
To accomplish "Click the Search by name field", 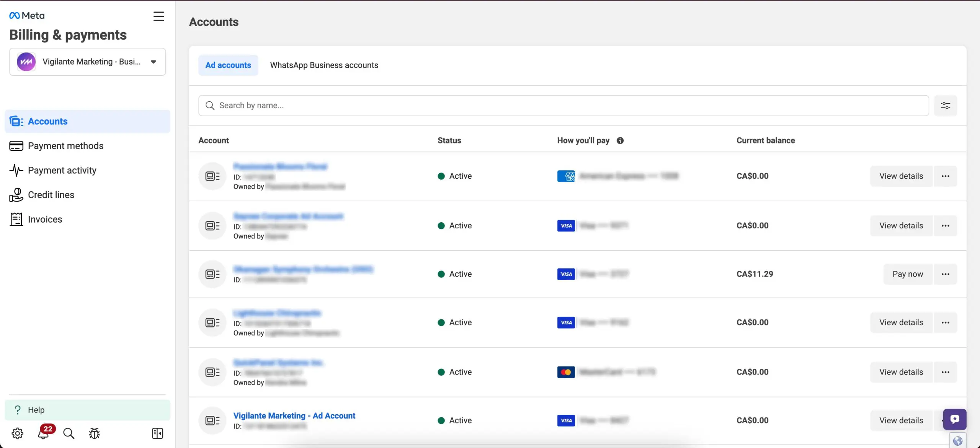I will click(563, 106).
